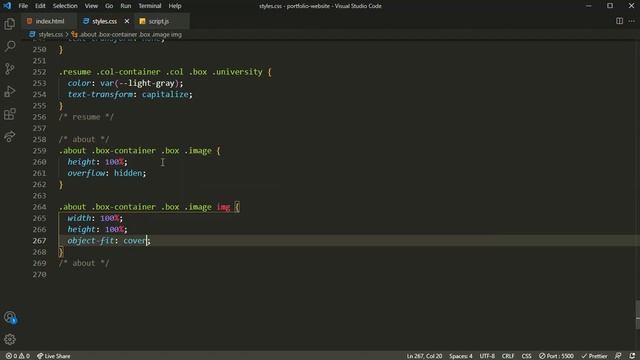
Task: Close the styles.css tab
Action: (127, 21)
